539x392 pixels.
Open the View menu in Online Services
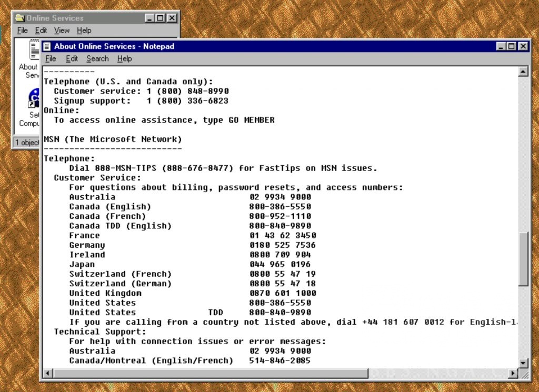61,31
